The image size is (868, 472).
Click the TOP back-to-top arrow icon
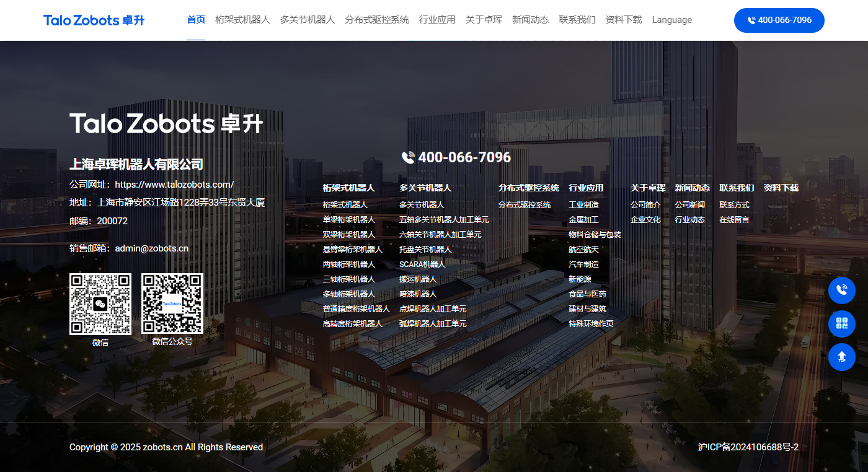(841, 357)
